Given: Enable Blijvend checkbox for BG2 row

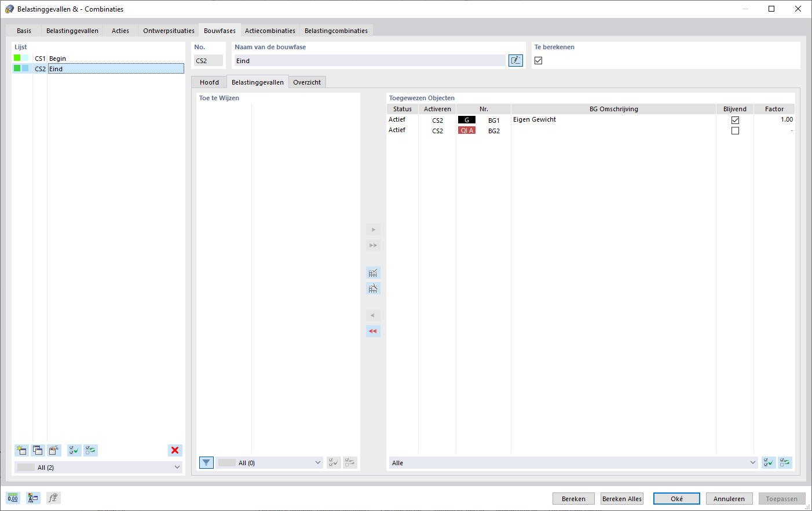Looking at the screenshot, I should [735, 131].
